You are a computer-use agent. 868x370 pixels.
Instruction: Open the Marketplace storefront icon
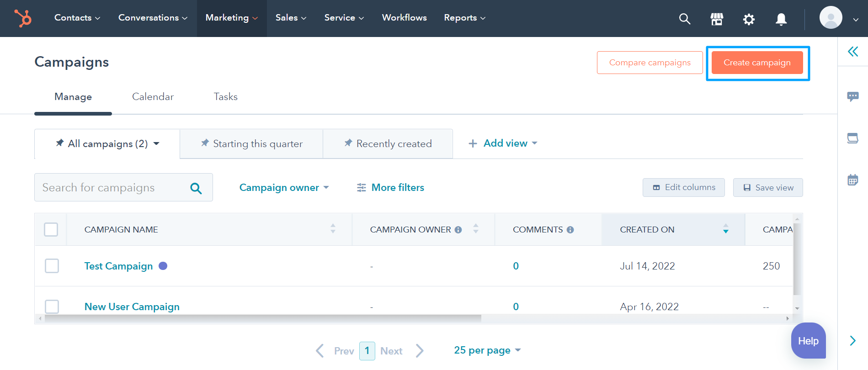coord(717,19)
